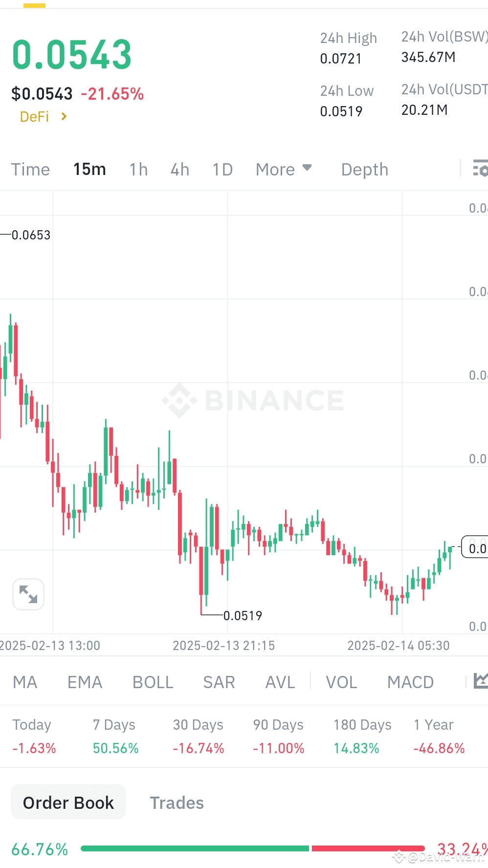Switch to the Trades tab
Screen dimensions: 488x868
pos(177,803)
